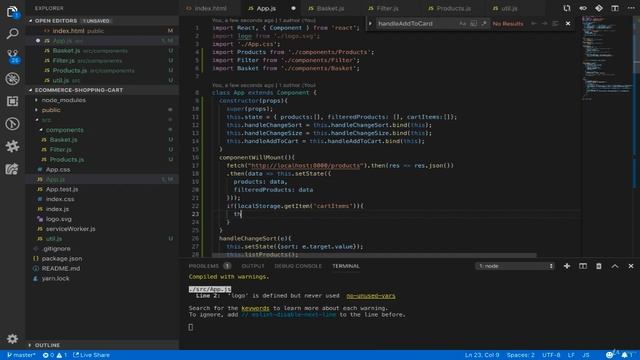This screenshot has width=640, height=360.
Task: Open Source Control view with badge
Action: pyautogui.click(x=13, y=56)
